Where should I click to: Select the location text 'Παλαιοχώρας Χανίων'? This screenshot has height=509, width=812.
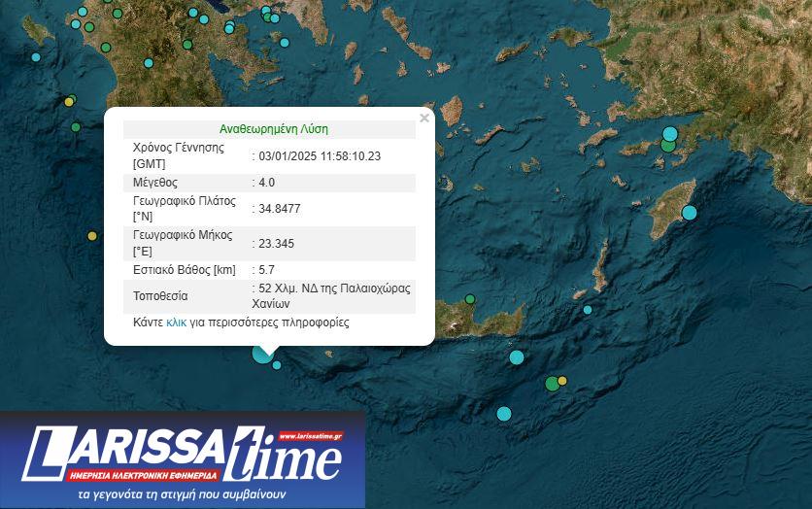(331, 296)
